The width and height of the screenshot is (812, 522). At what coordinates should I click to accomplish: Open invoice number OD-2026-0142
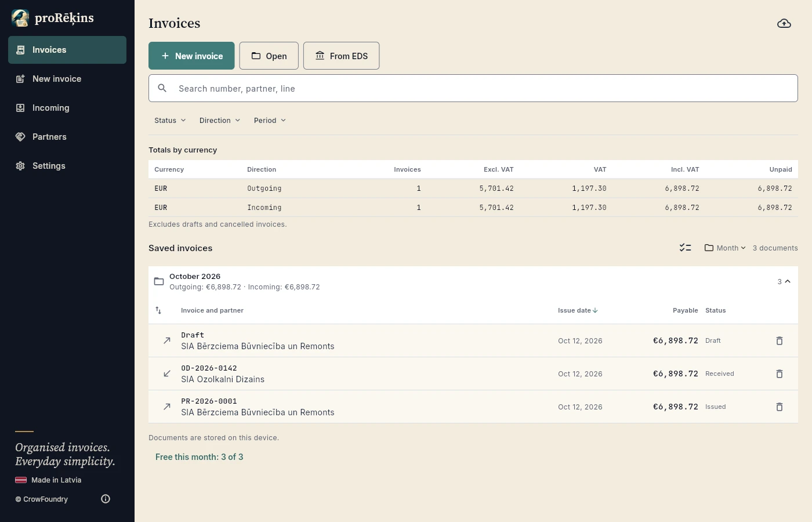209,368
